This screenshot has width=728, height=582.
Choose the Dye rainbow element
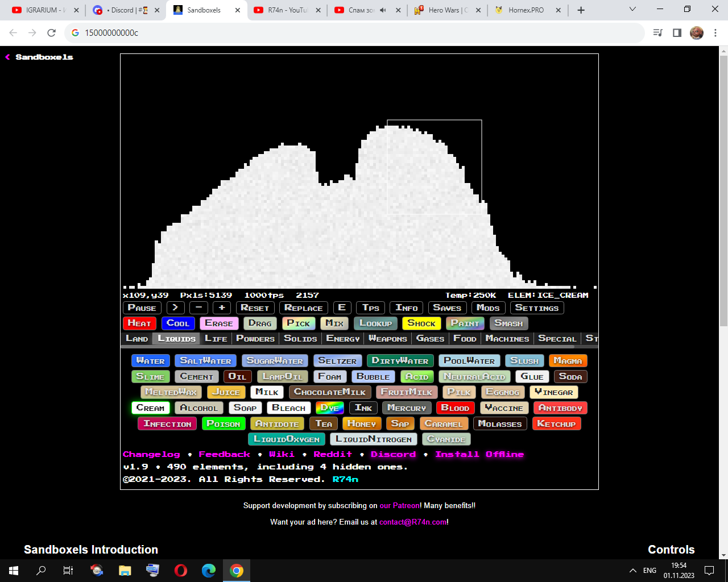click(x=330, y=408)
